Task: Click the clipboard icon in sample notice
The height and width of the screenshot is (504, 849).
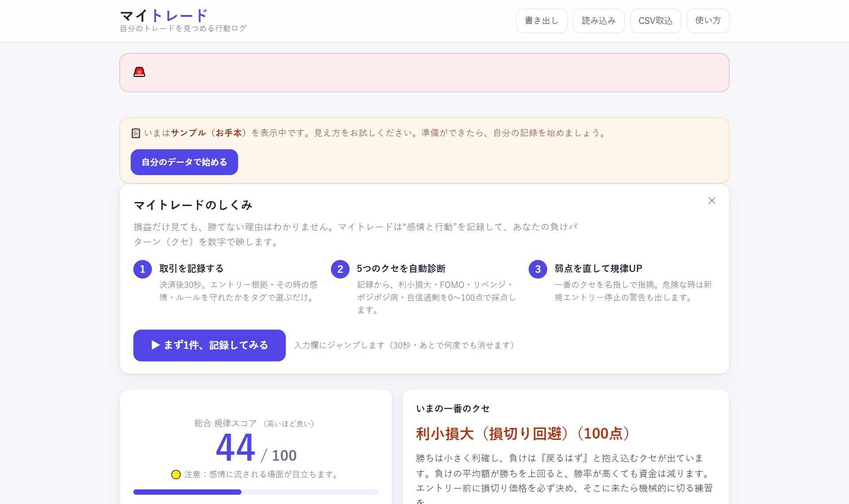Action: point(136,133)
